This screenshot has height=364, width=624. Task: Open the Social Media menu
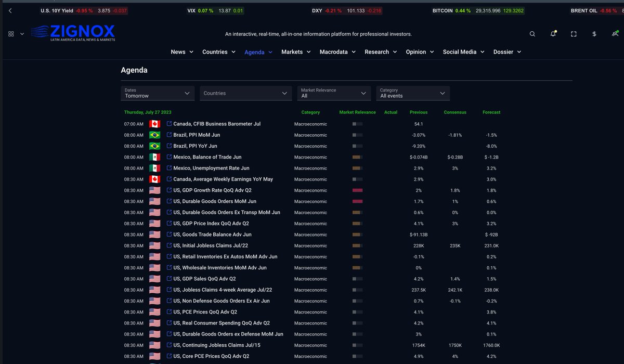tap(464, 52)
